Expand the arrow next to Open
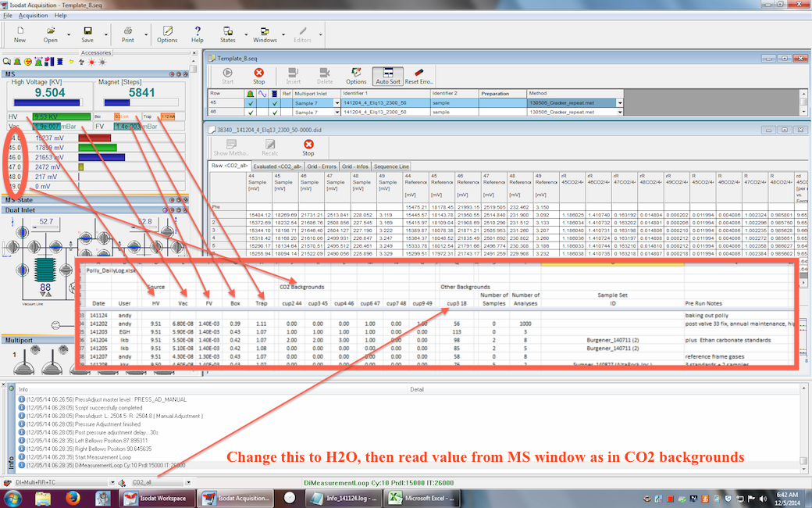The height and width of the screenshot is (508, 812). pos(69,34)
